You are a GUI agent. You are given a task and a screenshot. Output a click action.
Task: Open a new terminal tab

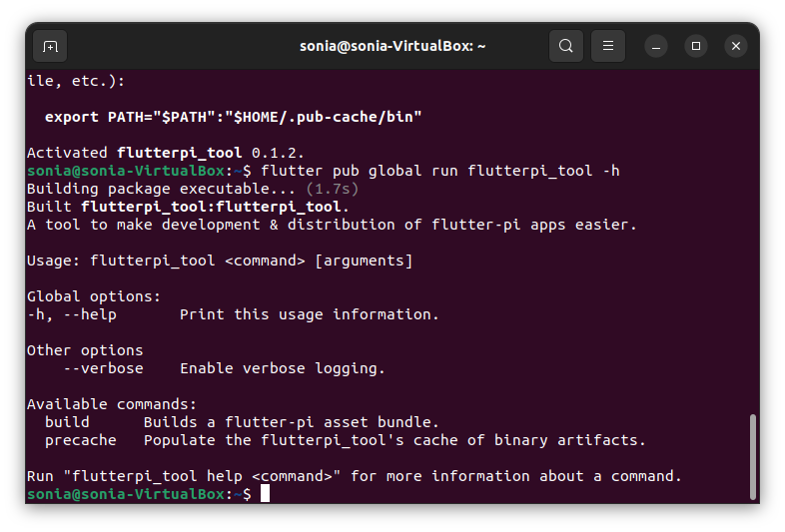point(50,46)
